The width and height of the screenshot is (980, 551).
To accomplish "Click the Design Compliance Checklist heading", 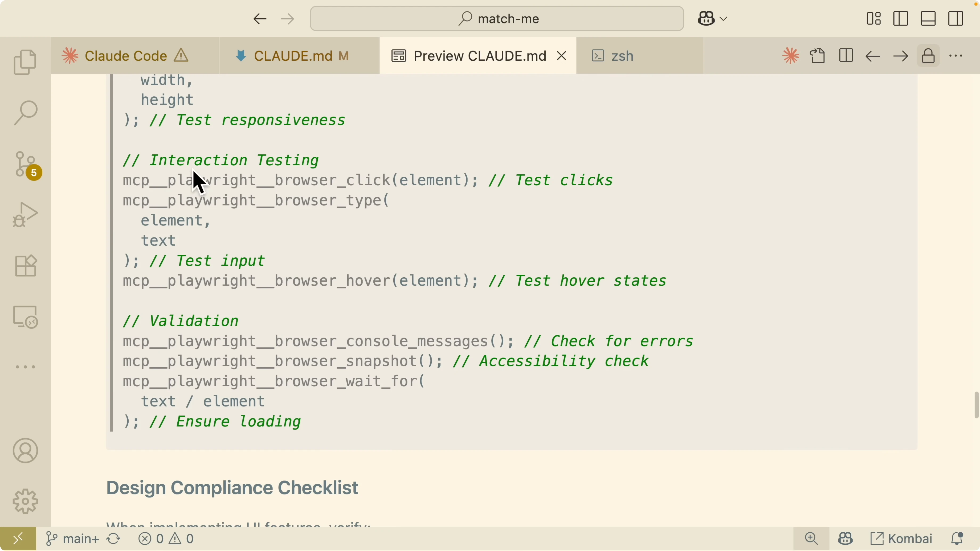I will click(232, 488).
